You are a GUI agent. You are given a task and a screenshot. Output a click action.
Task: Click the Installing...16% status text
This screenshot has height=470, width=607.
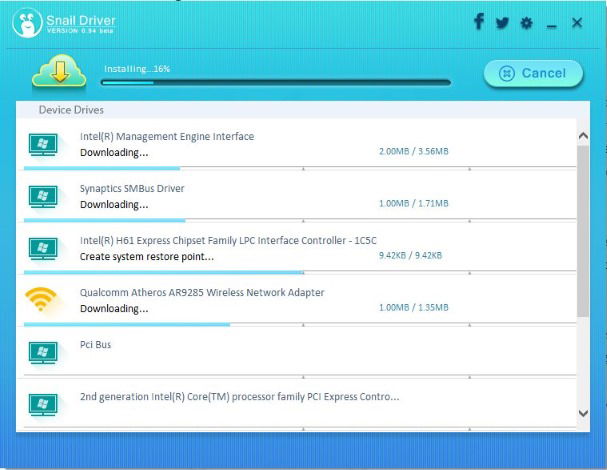tap(137, 69)
